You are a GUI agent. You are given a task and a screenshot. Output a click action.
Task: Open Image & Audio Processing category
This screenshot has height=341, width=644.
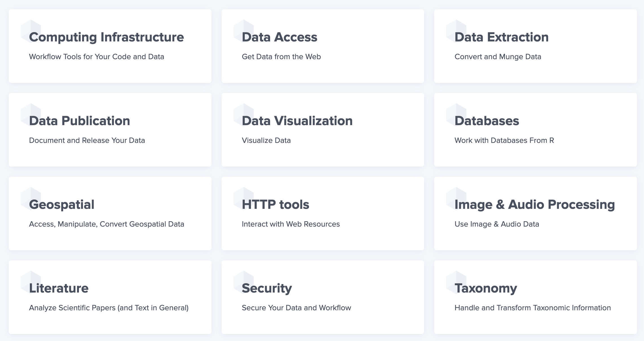coord(535,205)
